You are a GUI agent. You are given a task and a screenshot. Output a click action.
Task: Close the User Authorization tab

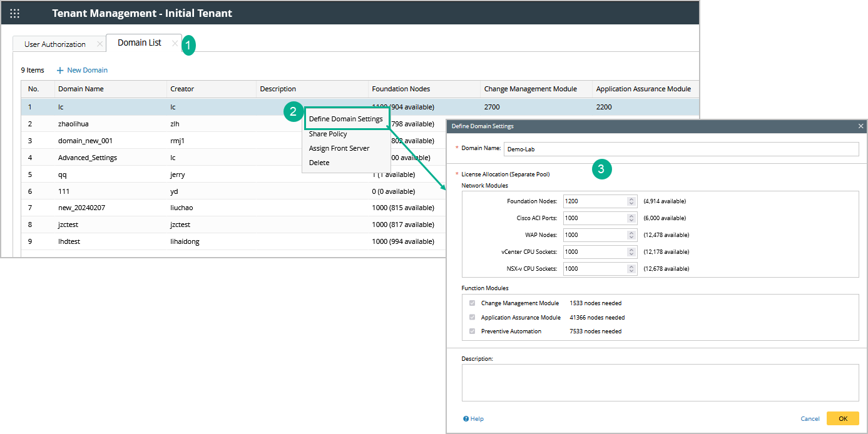(100, 44)
